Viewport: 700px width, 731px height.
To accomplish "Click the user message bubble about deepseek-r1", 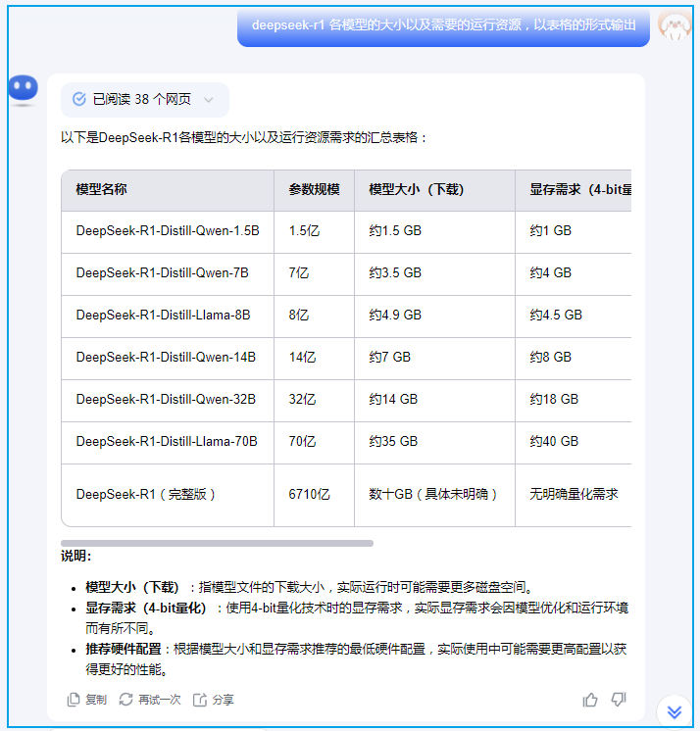I will pyautogui.click(x=443, y=25).
